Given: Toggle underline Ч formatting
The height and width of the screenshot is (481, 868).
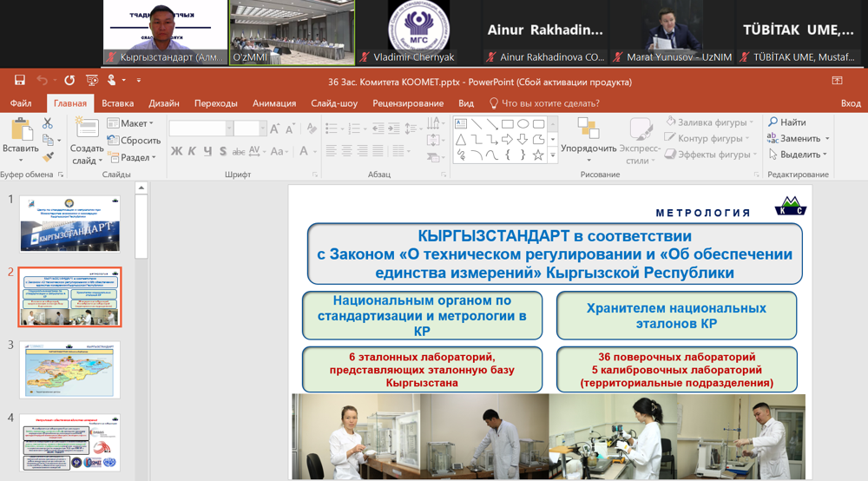Looking at the screenshot, I should coord(207,151).
